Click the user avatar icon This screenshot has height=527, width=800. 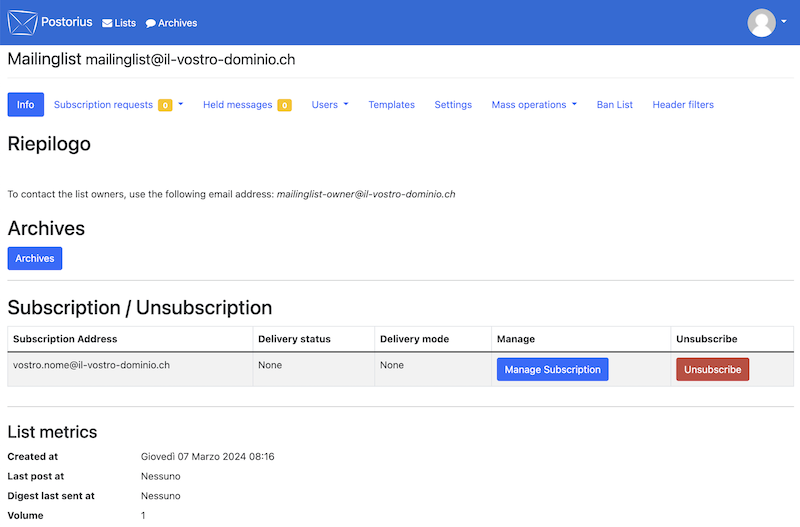761,22
